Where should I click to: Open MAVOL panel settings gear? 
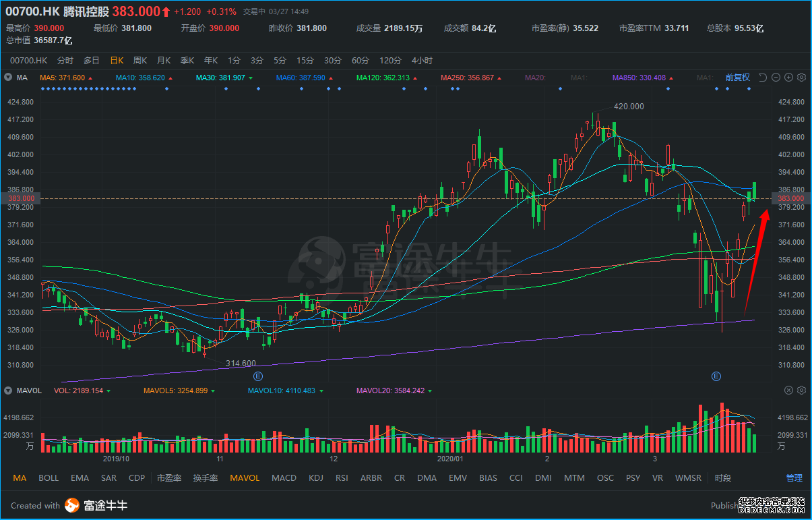801,391
